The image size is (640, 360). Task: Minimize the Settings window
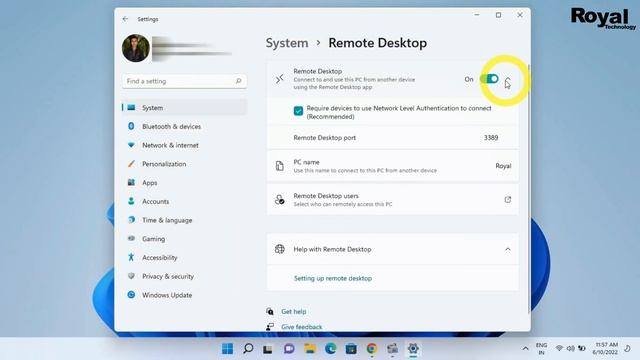coord(477,15)
